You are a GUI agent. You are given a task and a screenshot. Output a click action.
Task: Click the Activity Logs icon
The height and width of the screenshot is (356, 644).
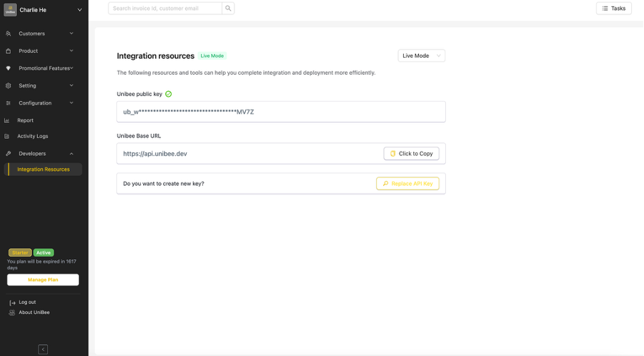pos(6,136)
